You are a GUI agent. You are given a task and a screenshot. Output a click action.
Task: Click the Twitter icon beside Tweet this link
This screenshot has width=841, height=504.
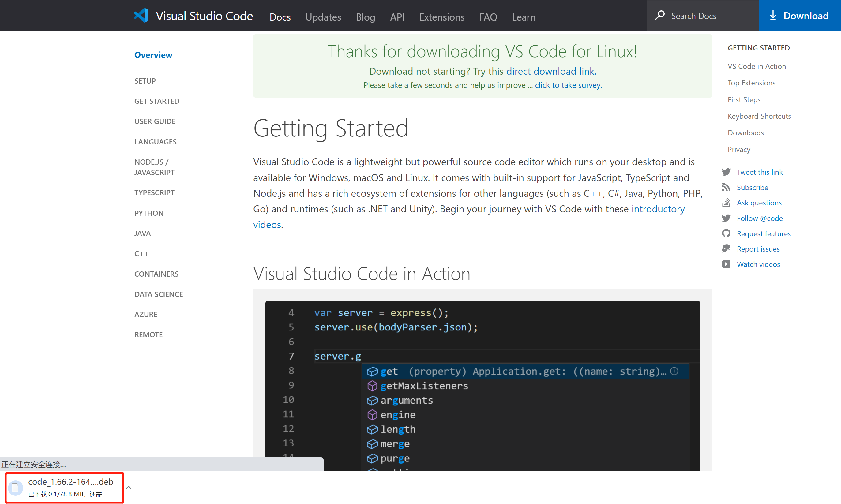tap(726, 172)
